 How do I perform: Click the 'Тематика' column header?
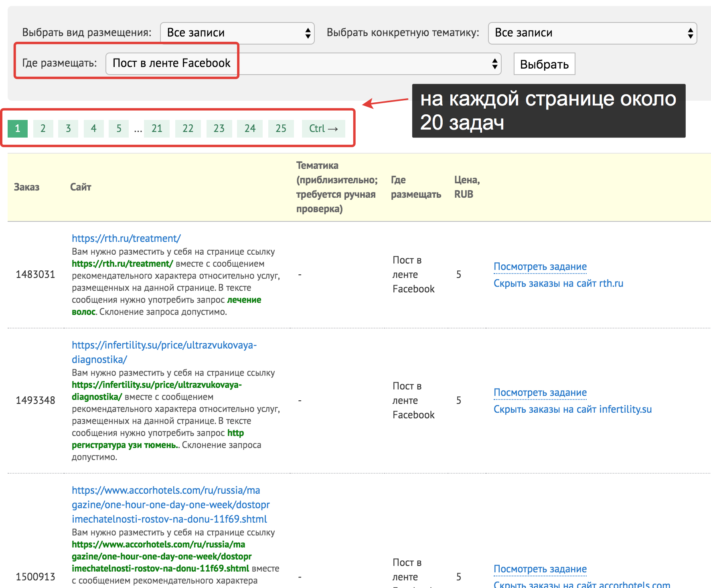coord(337,187)
